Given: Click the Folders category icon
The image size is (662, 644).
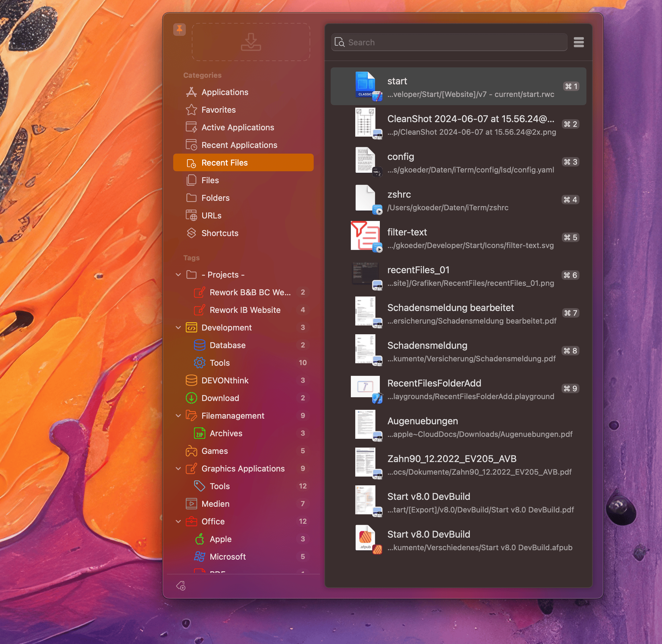Looking at the screenshot, I should [x=191, y=198].
